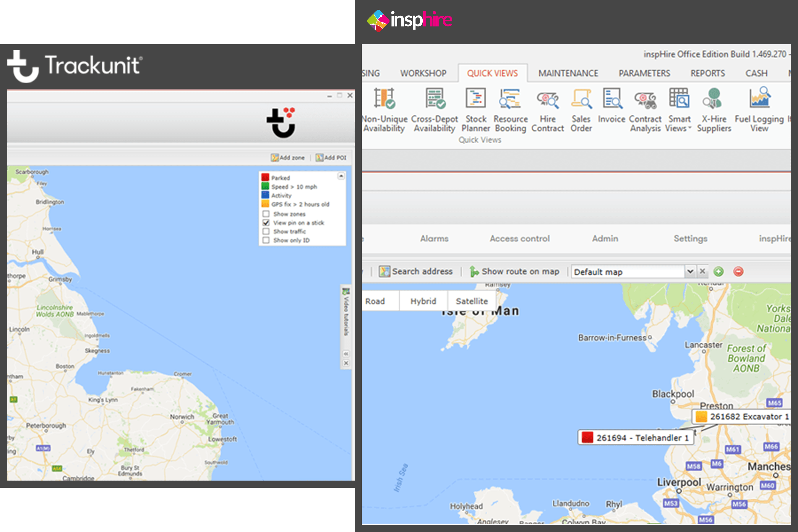Click Show route on map

514,271
